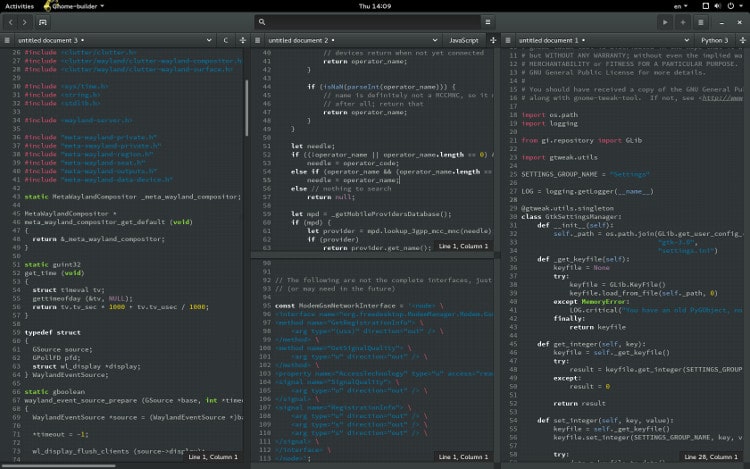Screen dimensions: 750x469
Task: Click the horizontal scrollbar under the C pane
Action: (x=58, y=465)
